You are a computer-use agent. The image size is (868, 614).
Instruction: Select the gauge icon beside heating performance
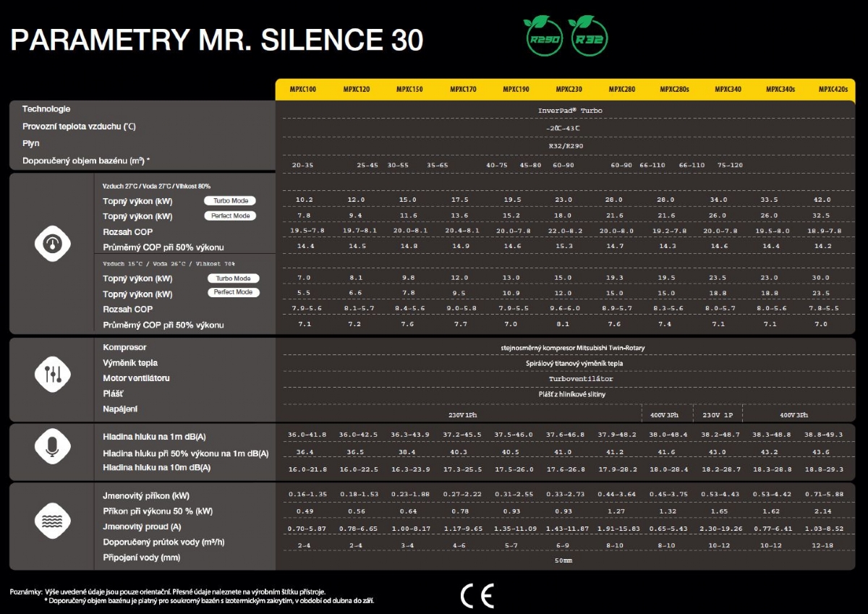coord(53,245)
